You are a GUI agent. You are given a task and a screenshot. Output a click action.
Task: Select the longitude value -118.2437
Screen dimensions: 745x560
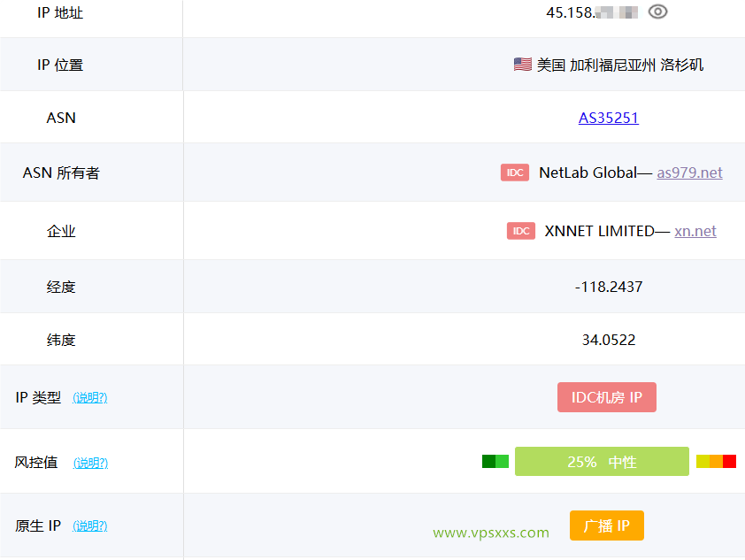click(x=609, y=287)
